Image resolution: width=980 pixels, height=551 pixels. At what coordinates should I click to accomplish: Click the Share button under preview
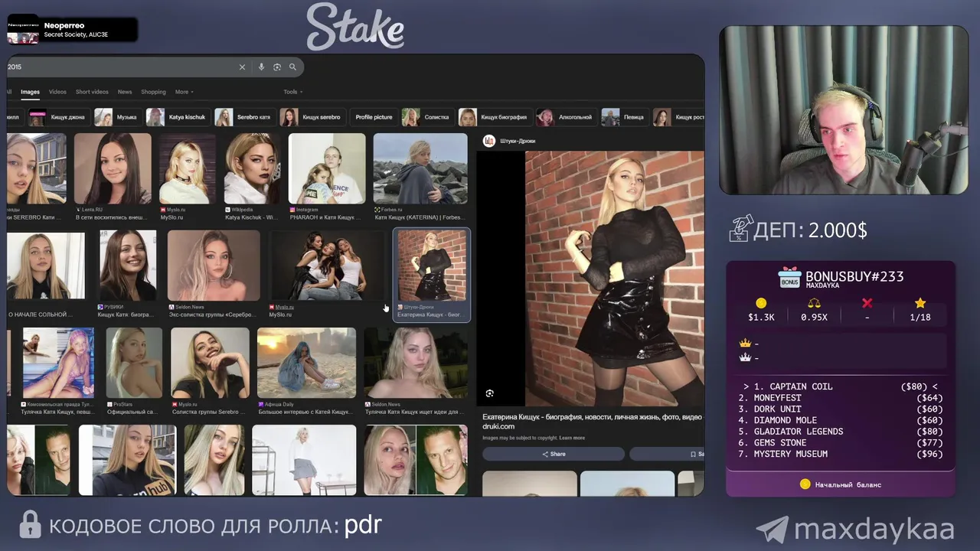click(554, 454)
